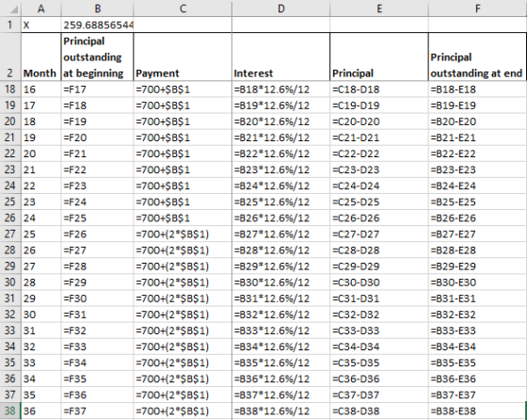The image size is (527, 420).
Task: Click cell containing =F33
Action: (98, 347)
